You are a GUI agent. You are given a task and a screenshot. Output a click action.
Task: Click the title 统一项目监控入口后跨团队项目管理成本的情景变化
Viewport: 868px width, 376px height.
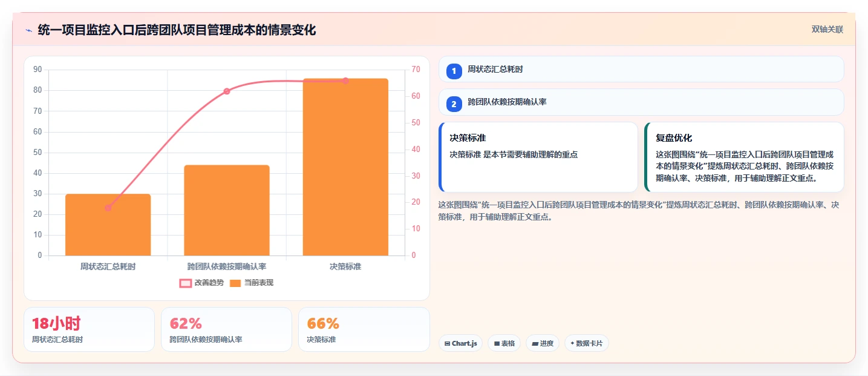point(177,30)
